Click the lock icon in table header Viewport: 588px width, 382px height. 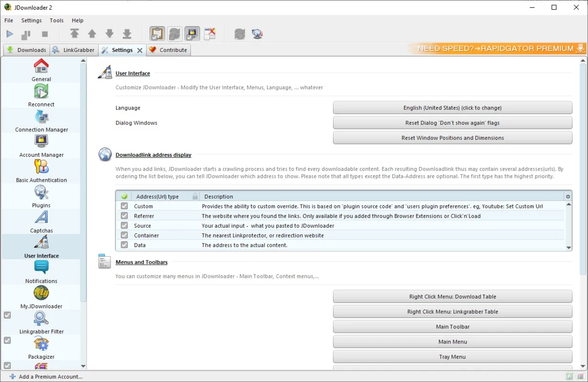(195, 196)
